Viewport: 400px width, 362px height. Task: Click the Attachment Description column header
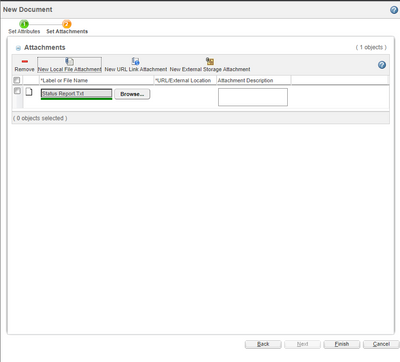245,80
